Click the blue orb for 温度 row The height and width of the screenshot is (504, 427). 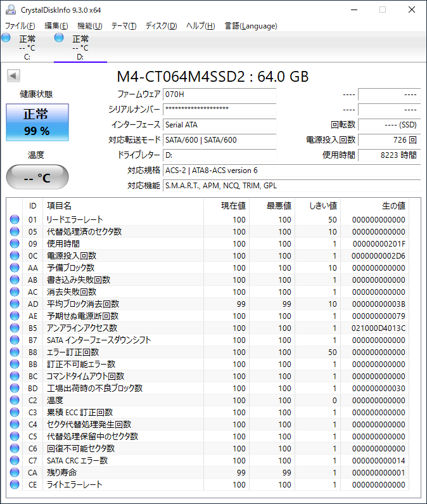15,401
